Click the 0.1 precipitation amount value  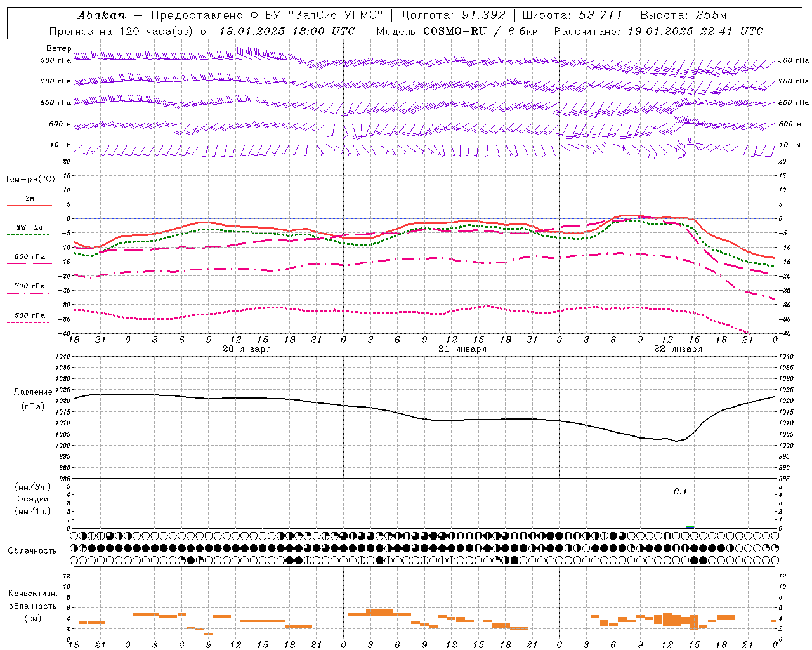(x=680, y=492)
